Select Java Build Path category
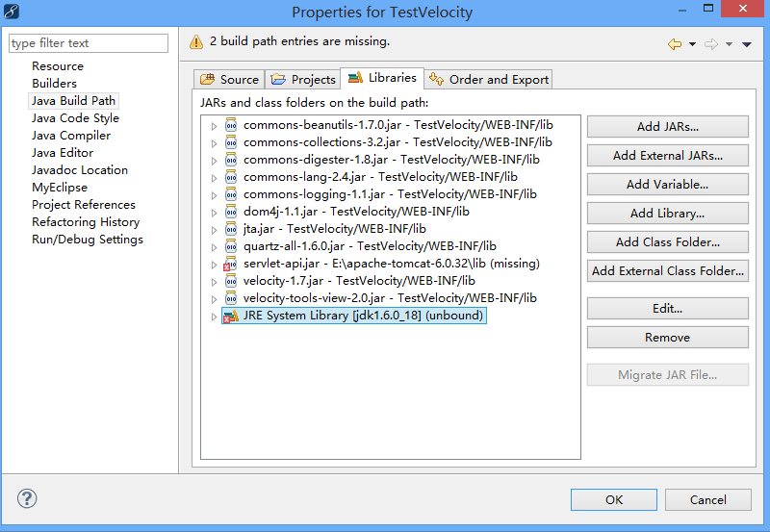The height and width of the screenshot is (532, 770). (73, 101)
